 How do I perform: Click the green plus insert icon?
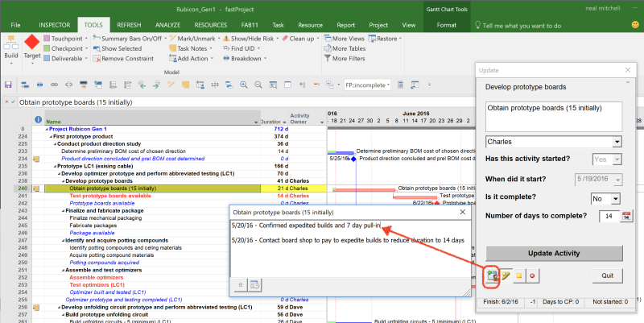[x=303, y=85]
